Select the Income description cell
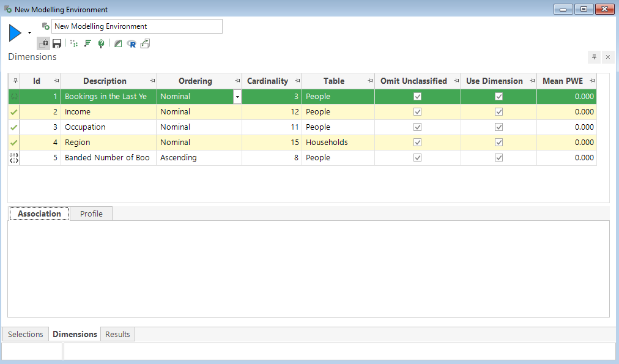This screenshot has width=619, height=364. tap(109, 112)
